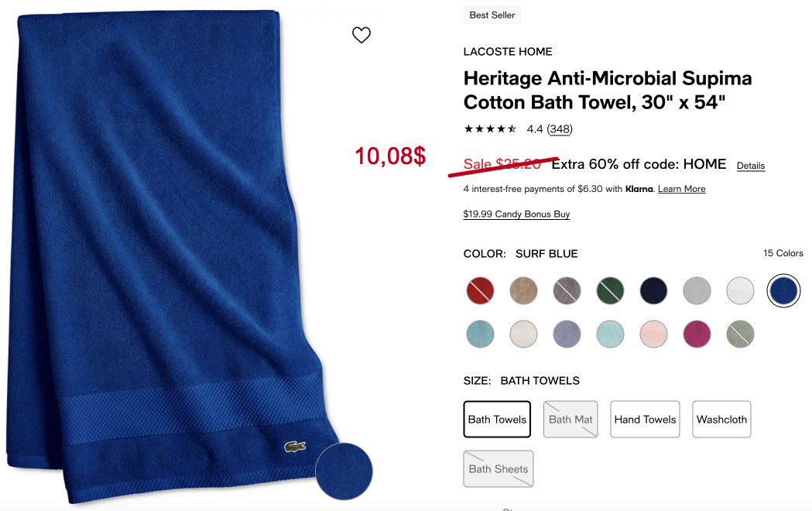Select the Washcloth size option
The width and height of the screenshot is (812, 511).
point(721,420)
